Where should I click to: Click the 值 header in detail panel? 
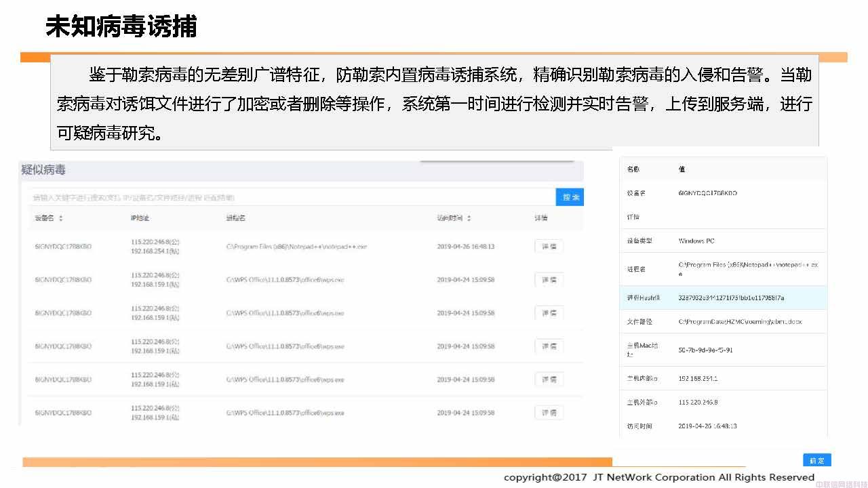pyautogui.click(x=682, y=169)
